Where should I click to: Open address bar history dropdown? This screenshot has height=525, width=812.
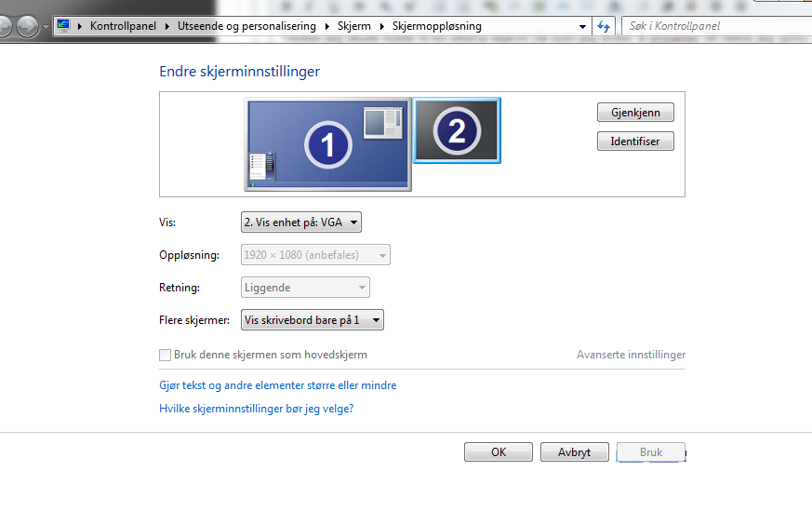582,26
